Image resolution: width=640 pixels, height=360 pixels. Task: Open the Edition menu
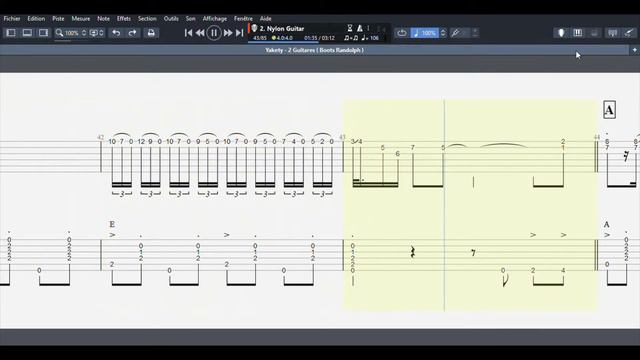(x=36, y=18)
